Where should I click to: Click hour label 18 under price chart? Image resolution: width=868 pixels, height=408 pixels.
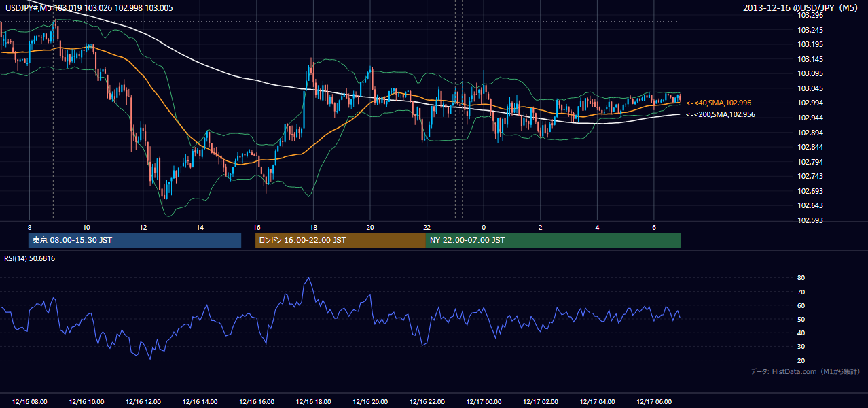click(x=313, y=227)
